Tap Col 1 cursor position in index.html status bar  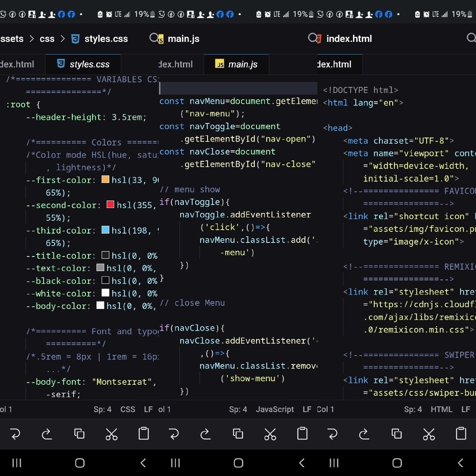(x=325, y=409)
